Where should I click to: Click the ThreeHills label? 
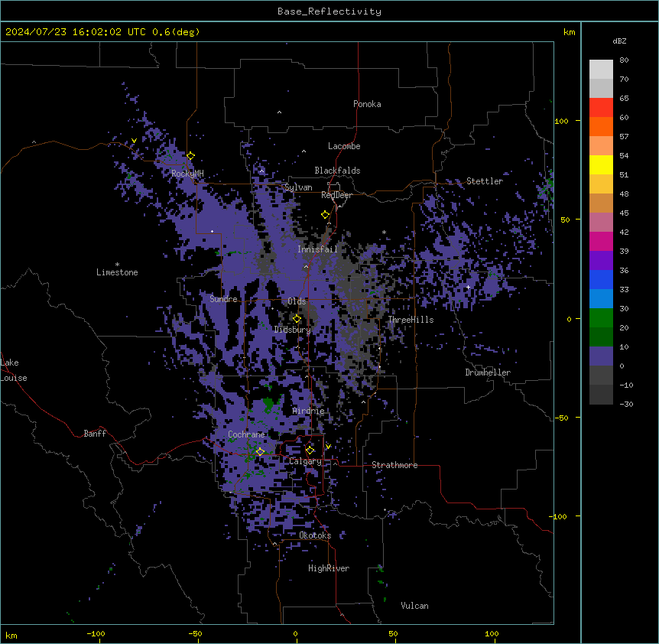[x=411, y=320]
